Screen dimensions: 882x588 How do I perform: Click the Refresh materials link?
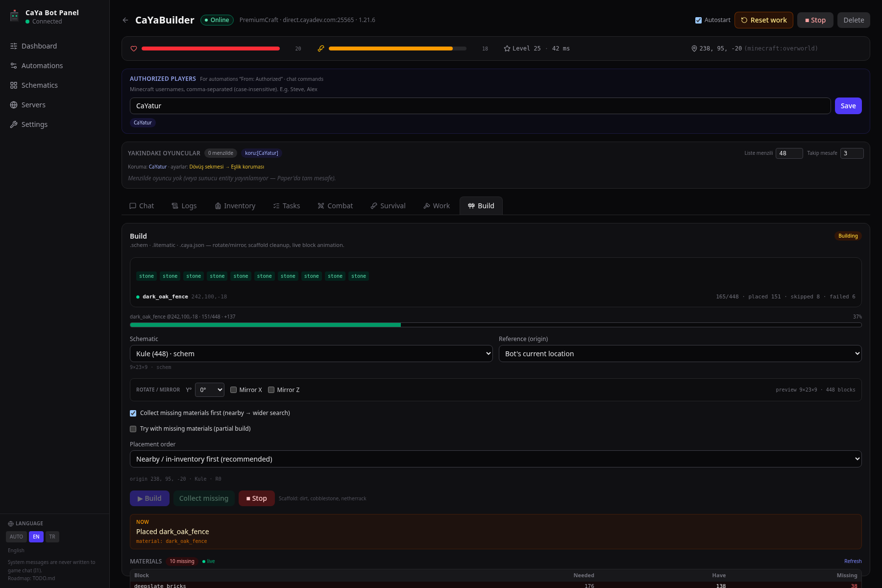pyautogui.click(x=853, y=562)
